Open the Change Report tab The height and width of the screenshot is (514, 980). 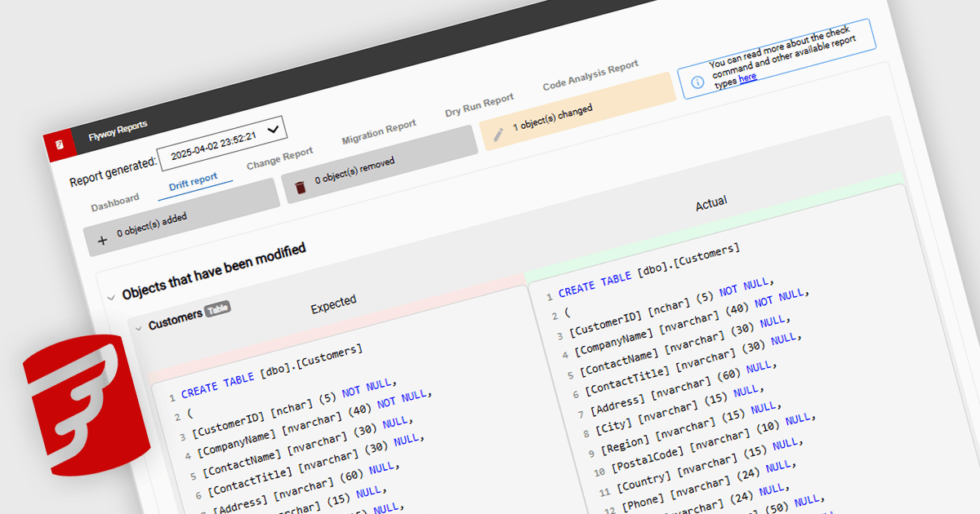click(280, 158)
